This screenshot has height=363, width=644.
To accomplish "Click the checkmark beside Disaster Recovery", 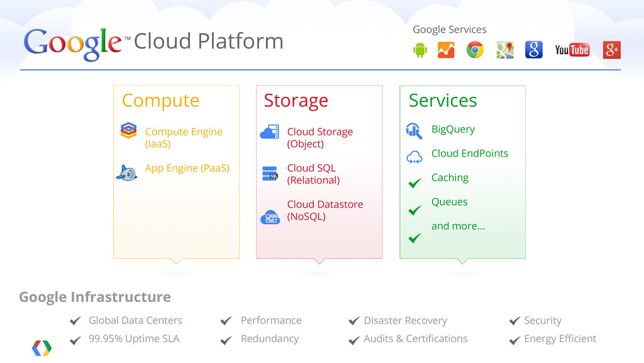I will [x=354, y=321].
